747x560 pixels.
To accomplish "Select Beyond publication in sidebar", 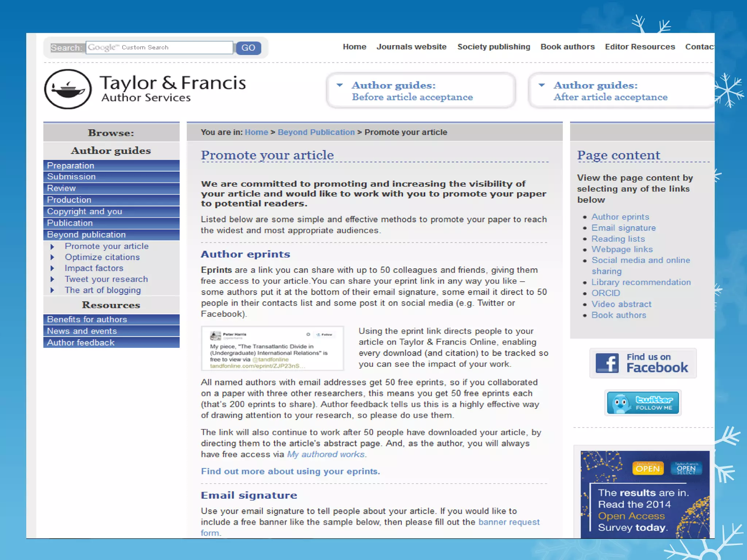I will [111, 234].
